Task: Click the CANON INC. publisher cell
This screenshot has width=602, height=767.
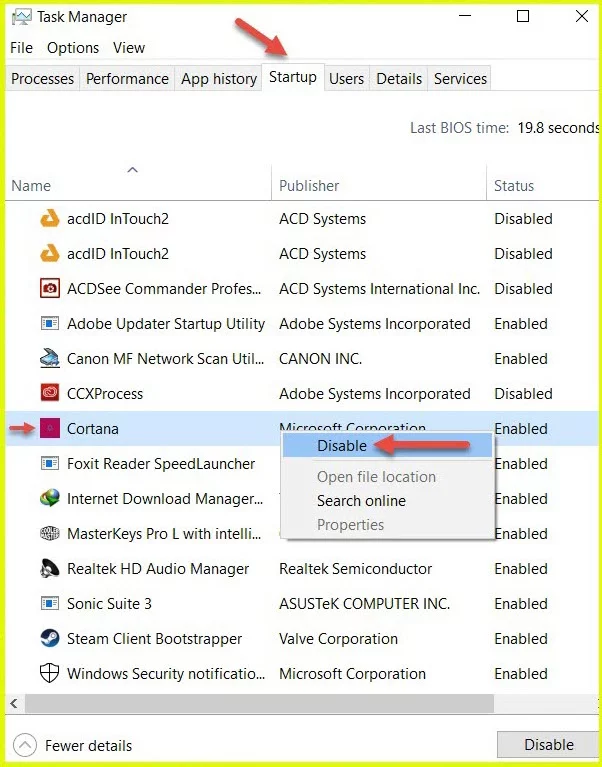Action: 320,359
